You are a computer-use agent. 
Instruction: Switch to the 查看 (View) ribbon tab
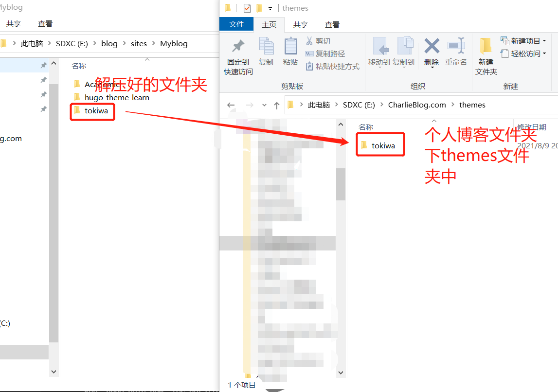(x=332, y=23)
